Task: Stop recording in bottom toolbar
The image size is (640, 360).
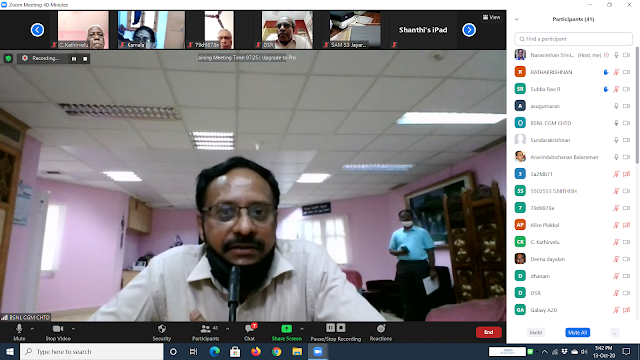Action: point(341,328)
